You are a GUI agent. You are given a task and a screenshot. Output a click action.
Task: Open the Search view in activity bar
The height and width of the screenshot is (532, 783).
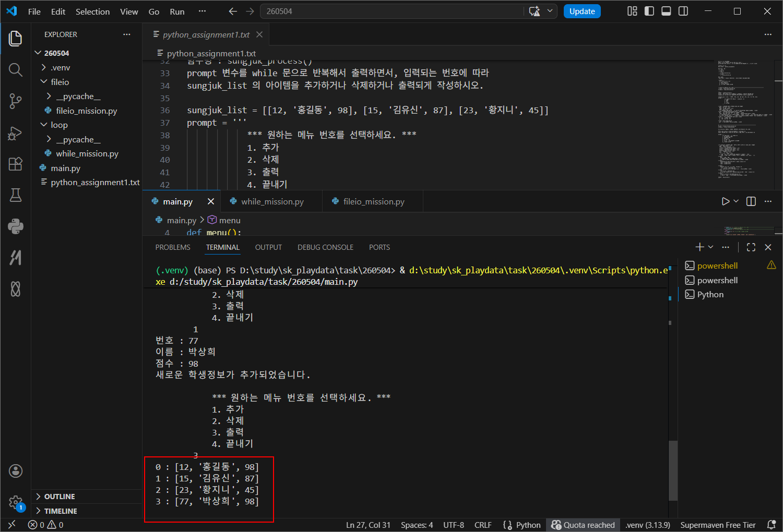(16, 70)
